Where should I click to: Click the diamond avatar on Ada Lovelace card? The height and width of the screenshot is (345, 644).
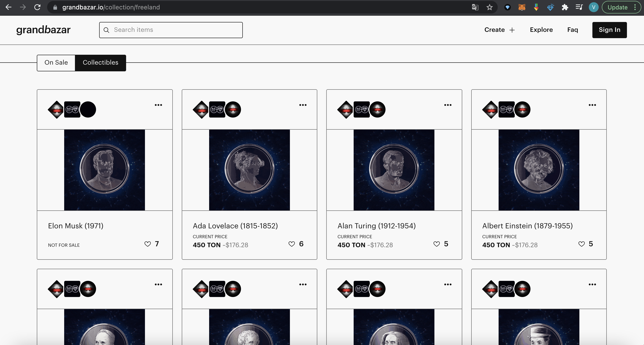pyautogui.click(x=201, y=109)
